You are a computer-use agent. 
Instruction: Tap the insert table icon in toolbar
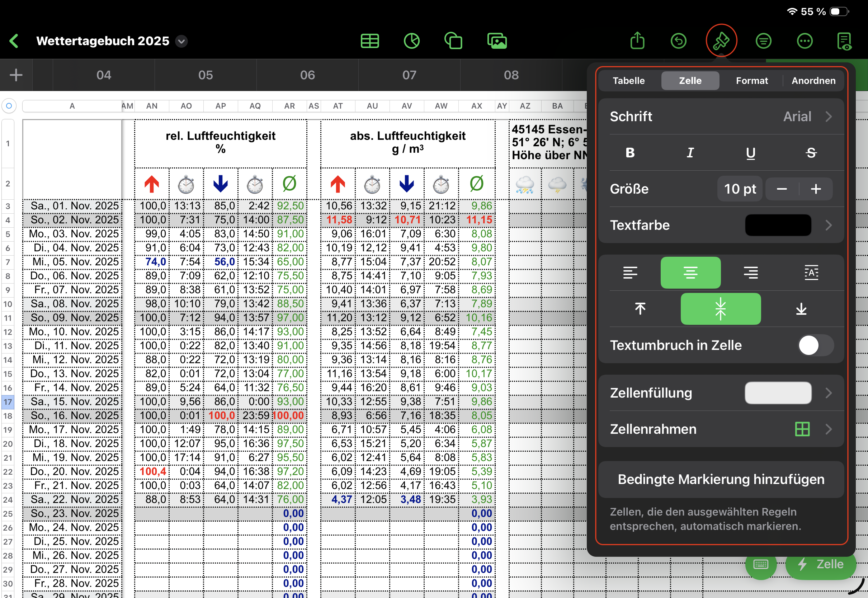coord(369,41)
